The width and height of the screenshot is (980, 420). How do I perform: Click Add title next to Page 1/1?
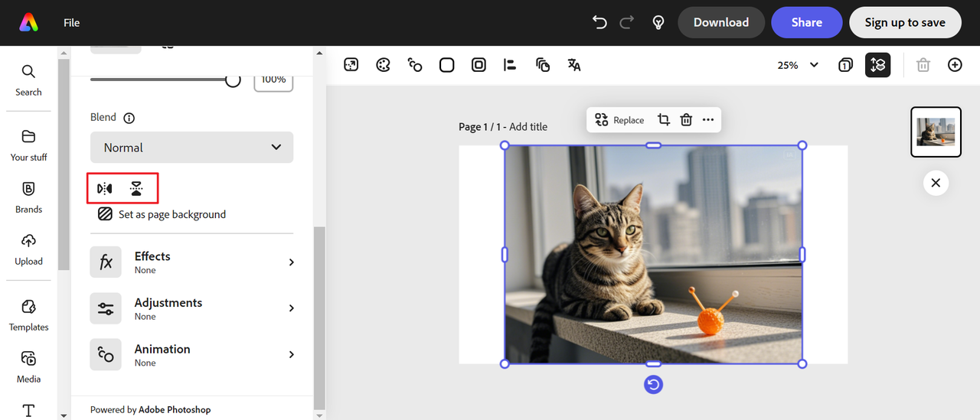coord(528,127)
